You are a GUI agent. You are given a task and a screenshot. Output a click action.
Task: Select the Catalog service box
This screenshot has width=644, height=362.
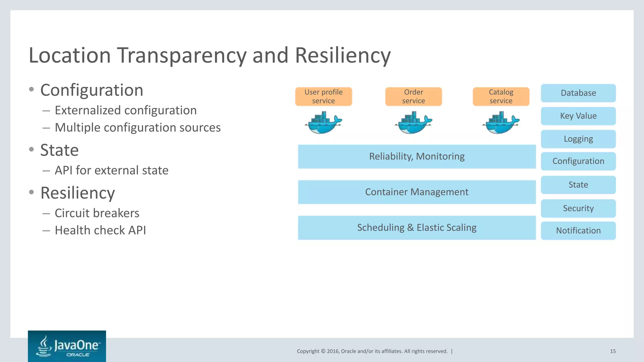tap(501, 96)
